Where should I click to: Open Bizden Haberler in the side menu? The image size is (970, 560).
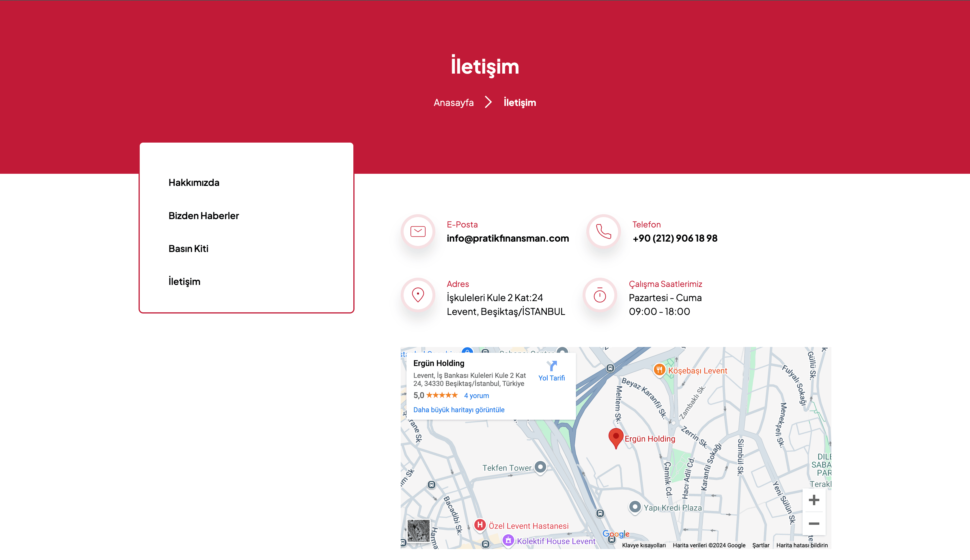[204, 216]
